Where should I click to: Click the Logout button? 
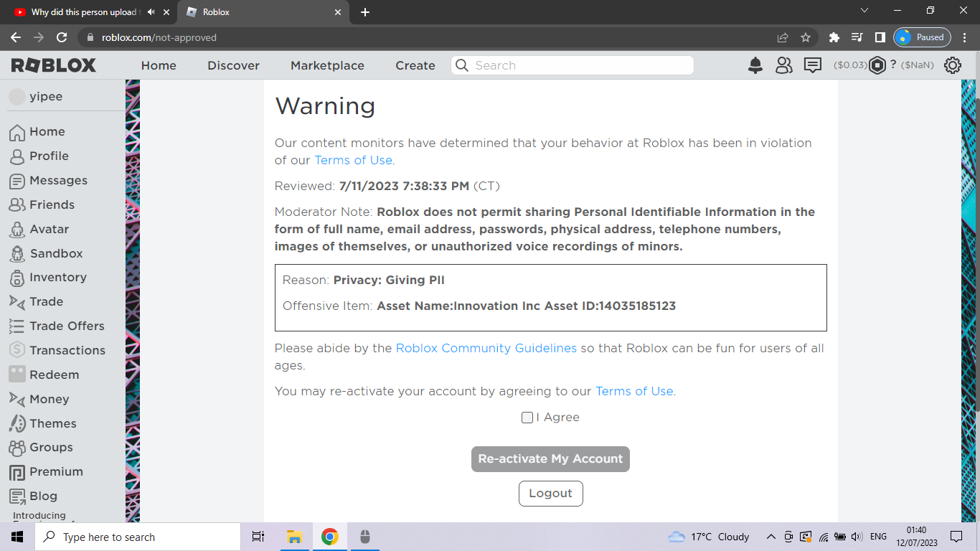[x=550, y=494]
